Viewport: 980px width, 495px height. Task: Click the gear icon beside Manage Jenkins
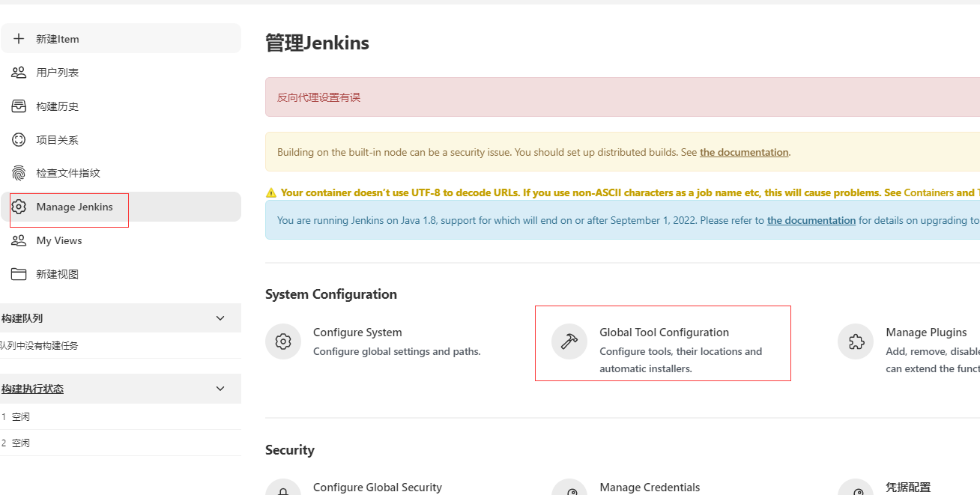(x=19, y=207)
